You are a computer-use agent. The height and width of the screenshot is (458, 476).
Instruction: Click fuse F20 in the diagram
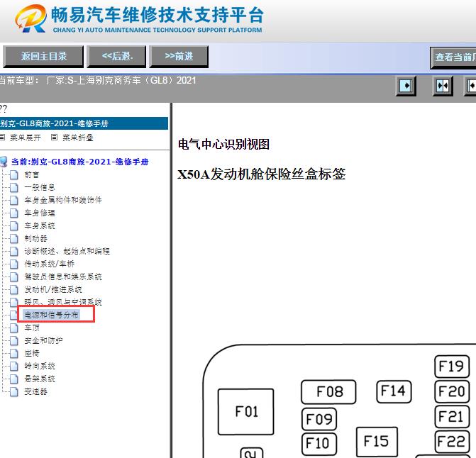(452, 391)
